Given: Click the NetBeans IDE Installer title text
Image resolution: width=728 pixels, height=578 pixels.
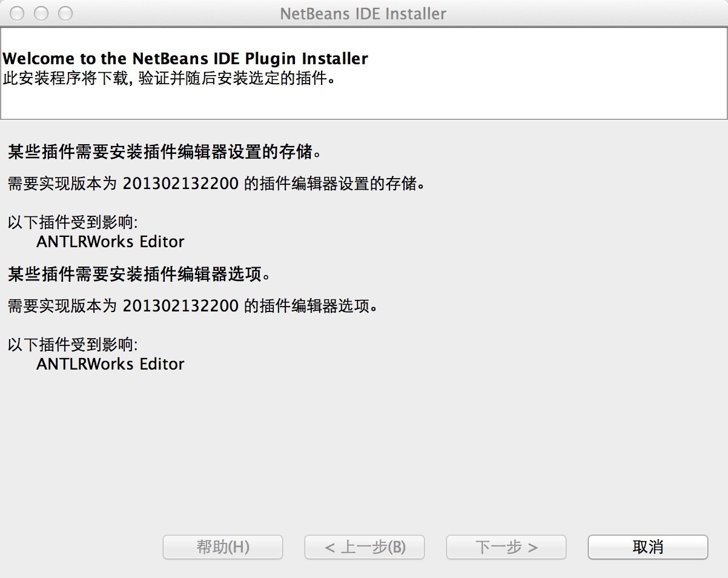Looking at the screenshot, I should click(363, 13).
